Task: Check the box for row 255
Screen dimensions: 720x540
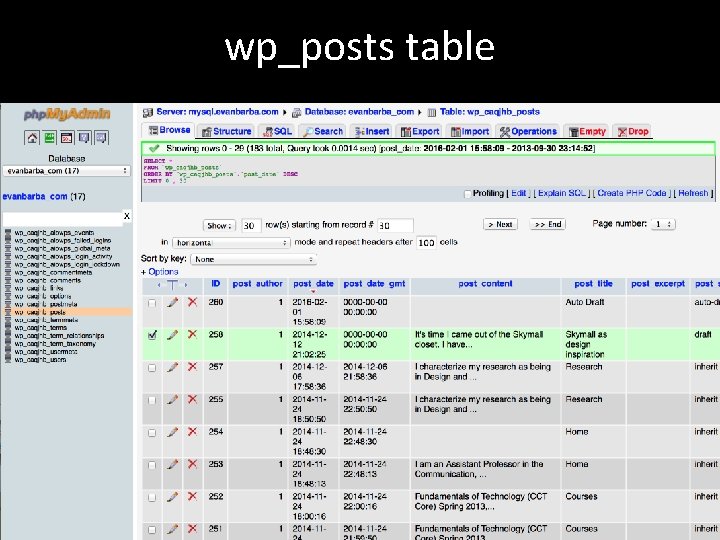Action: 152,400
